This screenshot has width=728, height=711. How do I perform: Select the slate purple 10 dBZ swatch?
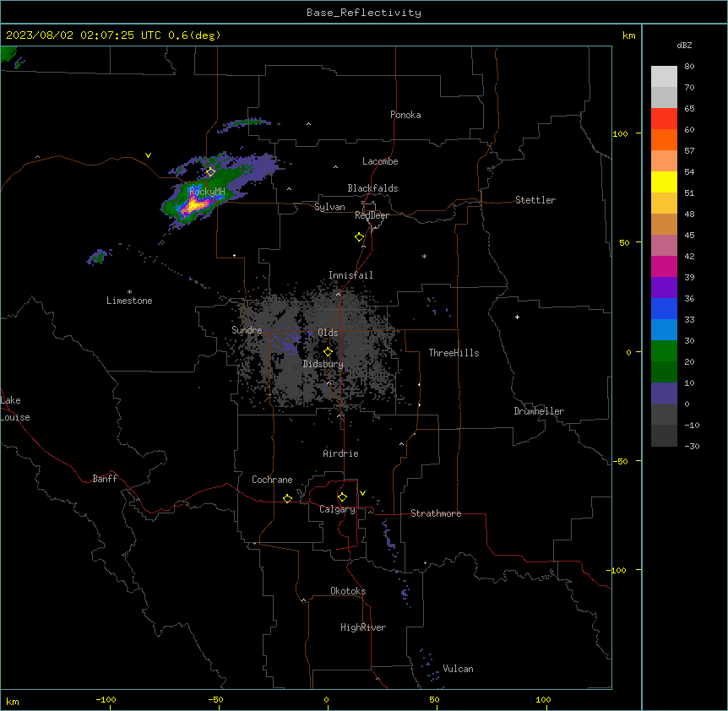664,393
